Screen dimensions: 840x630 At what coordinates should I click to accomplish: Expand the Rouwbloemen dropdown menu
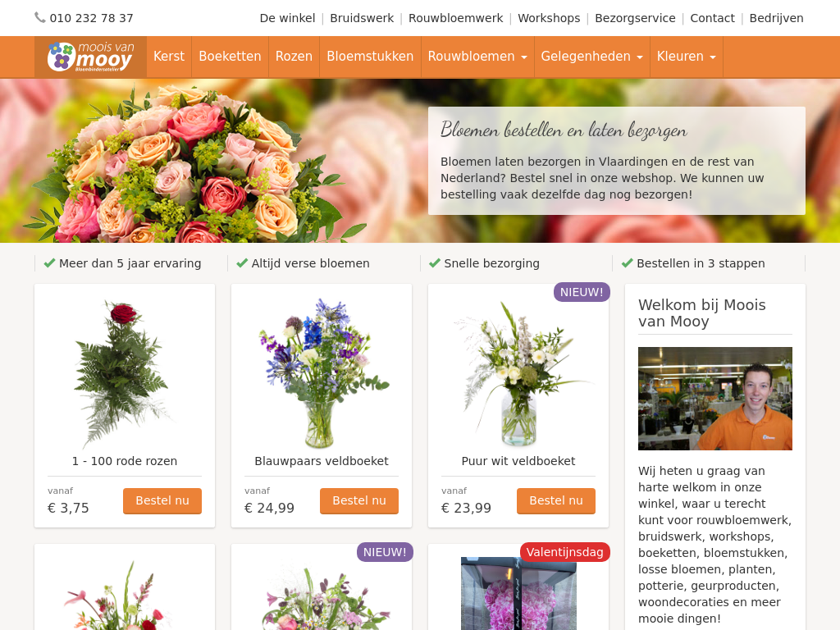(x=477, y=57)
